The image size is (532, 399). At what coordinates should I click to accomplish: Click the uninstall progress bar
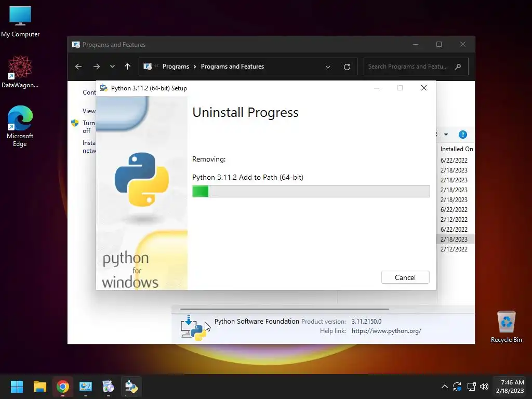[311, 191]
